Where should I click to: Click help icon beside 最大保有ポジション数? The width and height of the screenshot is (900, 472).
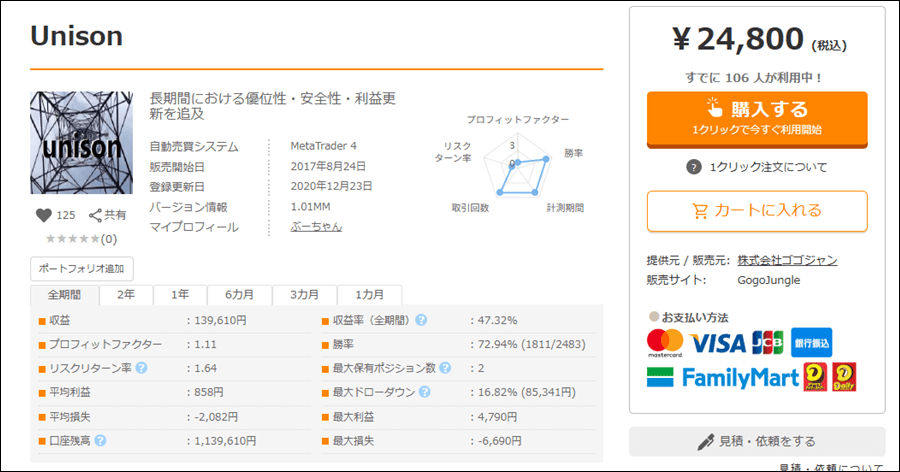tap(445, 368)
